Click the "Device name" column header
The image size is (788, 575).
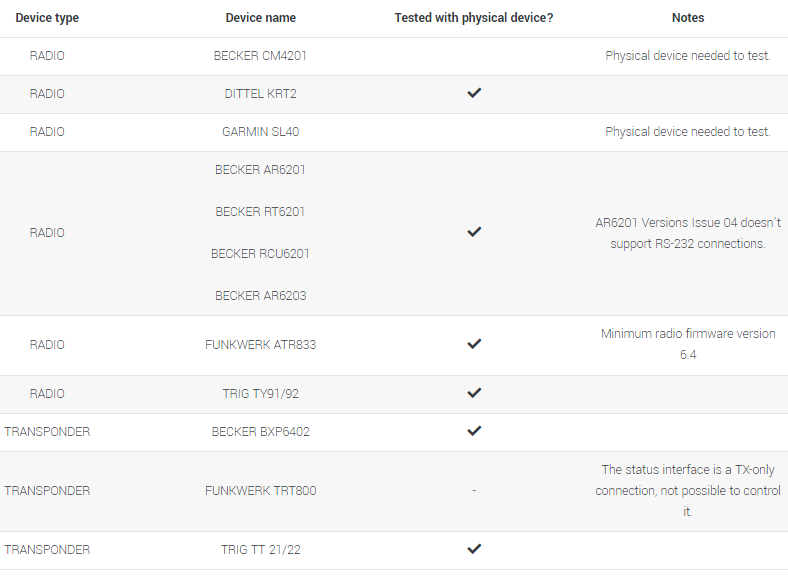[x=260, y=18]
